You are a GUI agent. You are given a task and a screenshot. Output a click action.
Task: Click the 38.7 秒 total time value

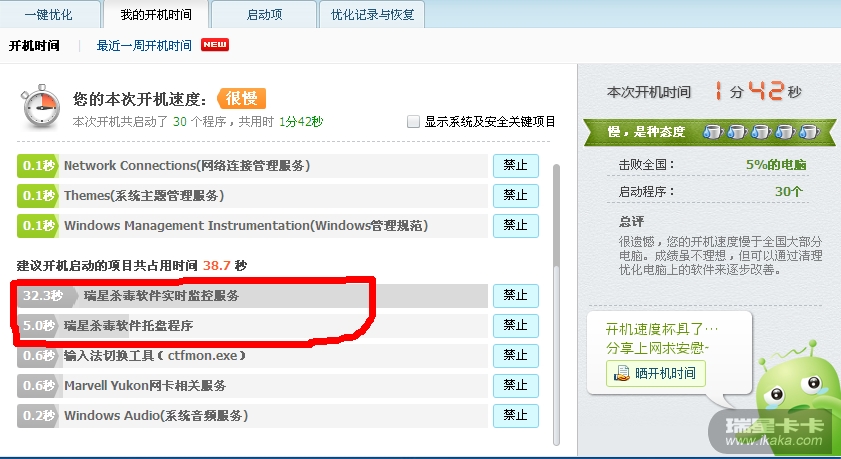click(225, 265)
